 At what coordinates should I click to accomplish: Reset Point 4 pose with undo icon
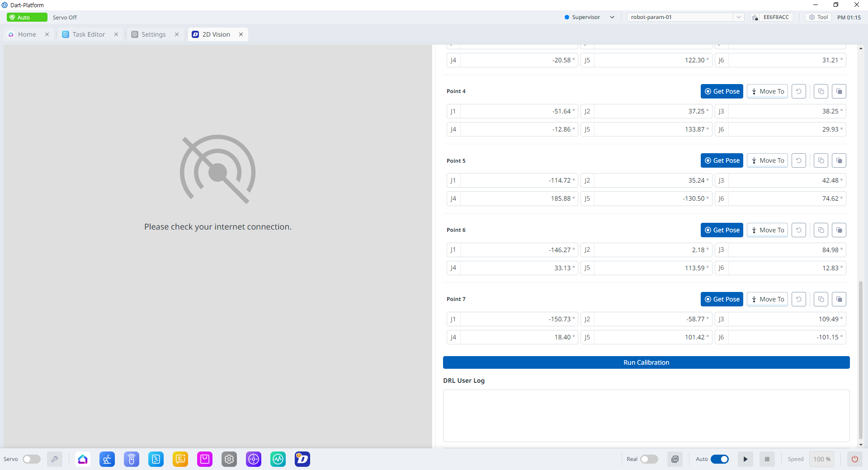799,91
